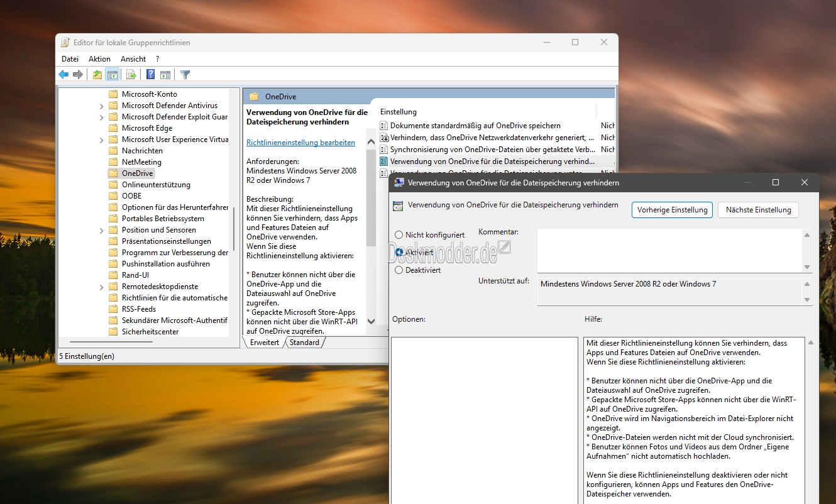Screen dimensions: 836x504
Task: Click inside the Kommentar text field
Action: tap(669, 250)
